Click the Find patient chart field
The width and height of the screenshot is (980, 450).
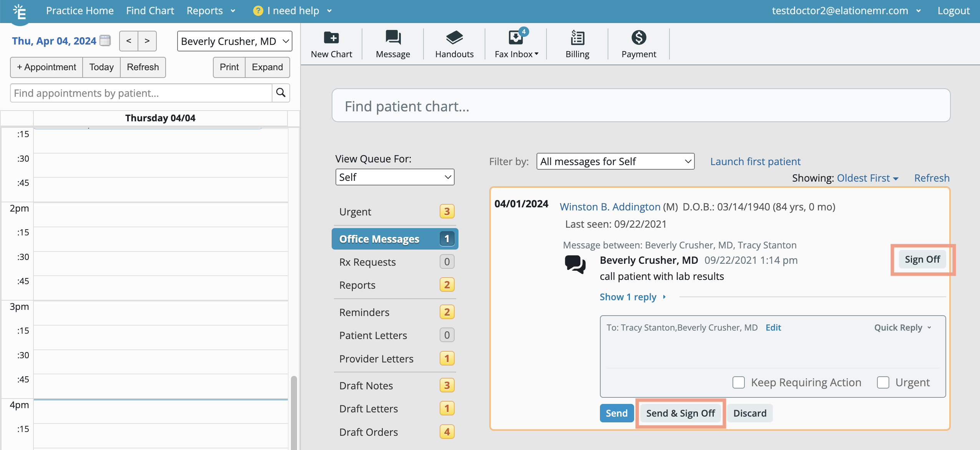641,106
